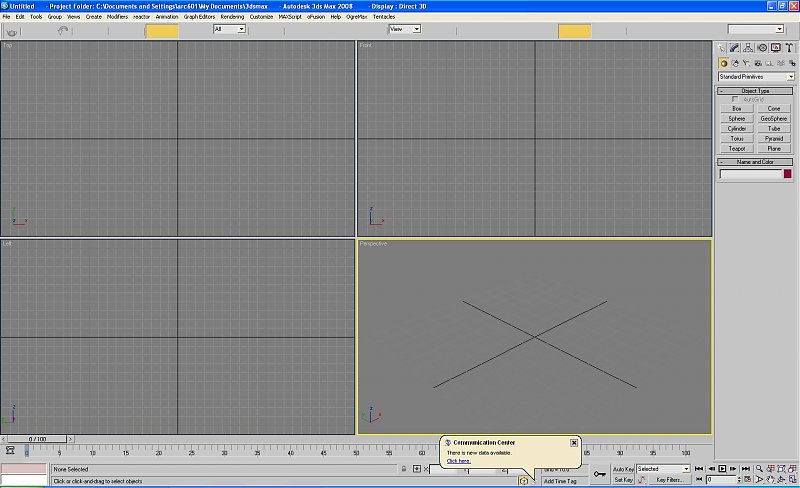
Task: Click the Teapot primitive button
Action: click(737, 149)
